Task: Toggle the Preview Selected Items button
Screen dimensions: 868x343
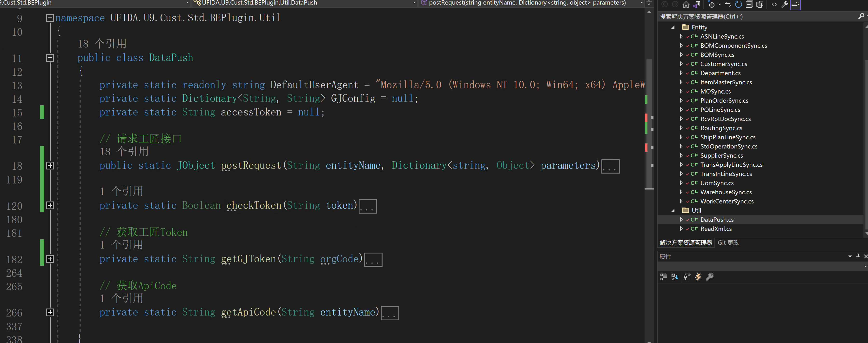Action: (x=795, y=4)
